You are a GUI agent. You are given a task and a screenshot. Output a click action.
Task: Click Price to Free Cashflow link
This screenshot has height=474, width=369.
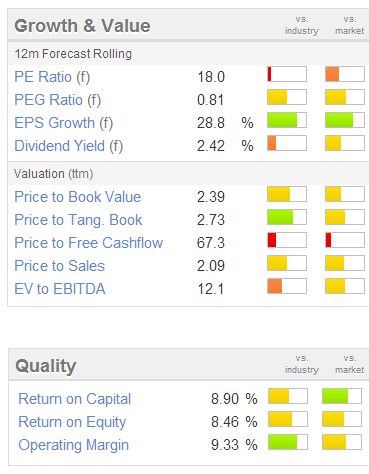click(x=89, y=243)
